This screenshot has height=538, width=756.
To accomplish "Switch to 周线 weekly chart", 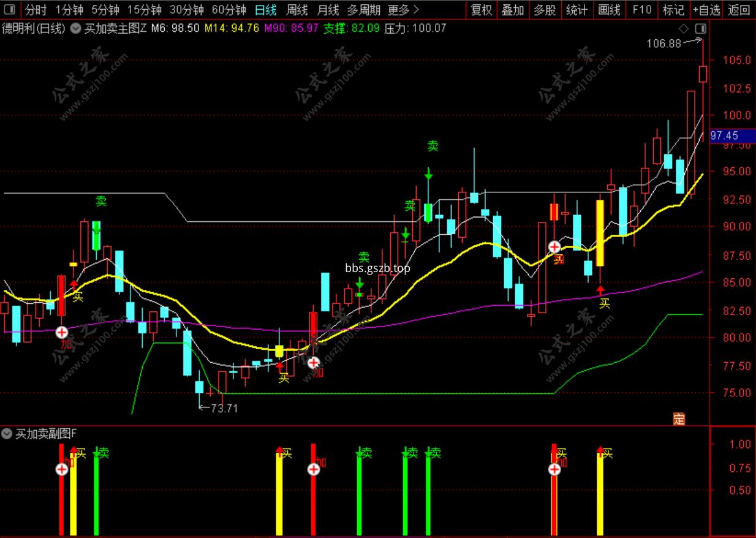I will click(x=297, y=10).
